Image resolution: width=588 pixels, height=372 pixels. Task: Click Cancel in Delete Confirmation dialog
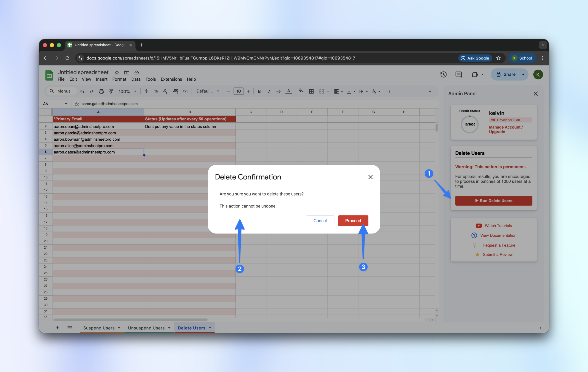pyautogui.click(x=320, y=221)
